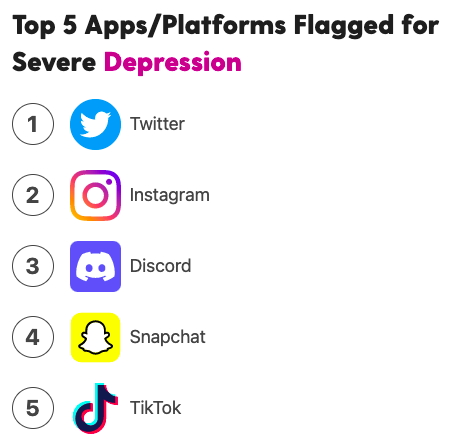This screenshot has height=448, width=467.
Task: Select the Discord logo icon
Action: [95, 266]
